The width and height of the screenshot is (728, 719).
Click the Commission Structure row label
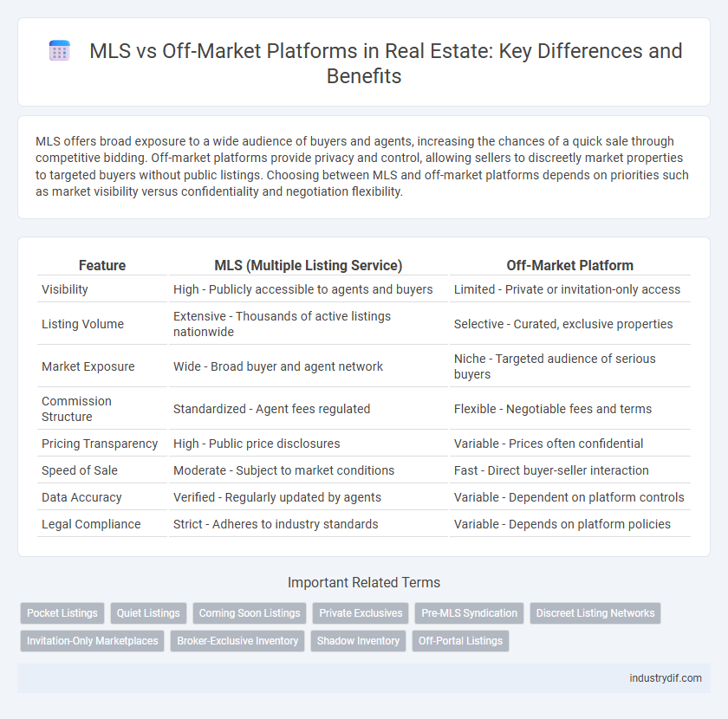[x=76, y=409]
